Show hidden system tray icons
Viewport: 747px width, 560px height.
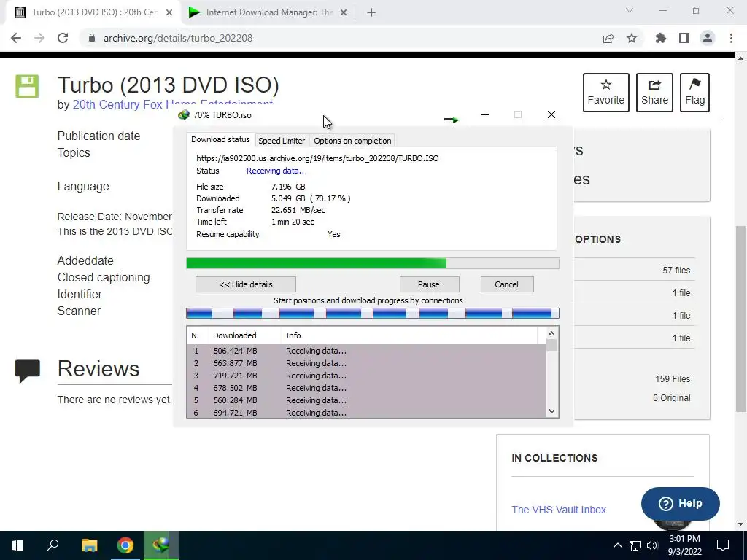click(x=617, y=545)
